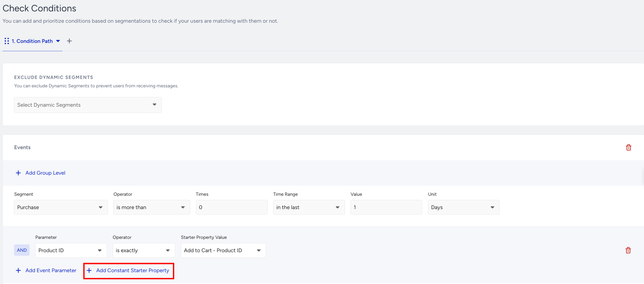Viewport: 644px width, 284px height.
Task: Click the Times input field
Action: pyautogui.click(x=232, y=207)
